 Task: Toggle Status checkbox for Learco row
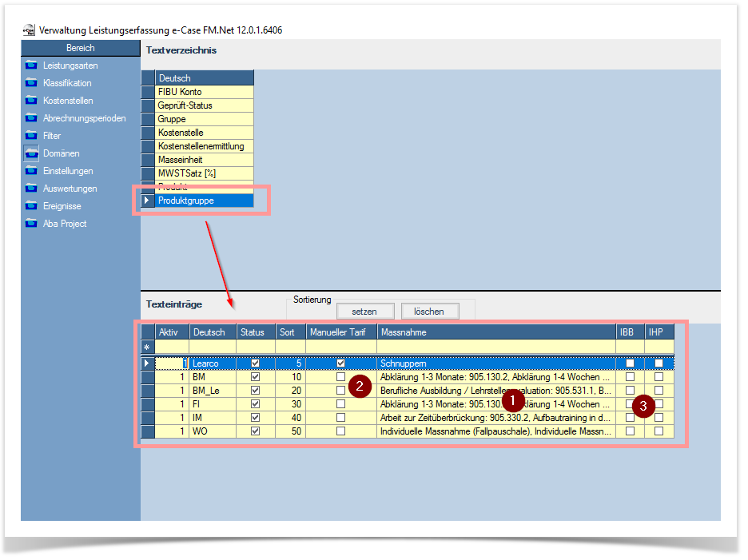[x=256, y=363]
